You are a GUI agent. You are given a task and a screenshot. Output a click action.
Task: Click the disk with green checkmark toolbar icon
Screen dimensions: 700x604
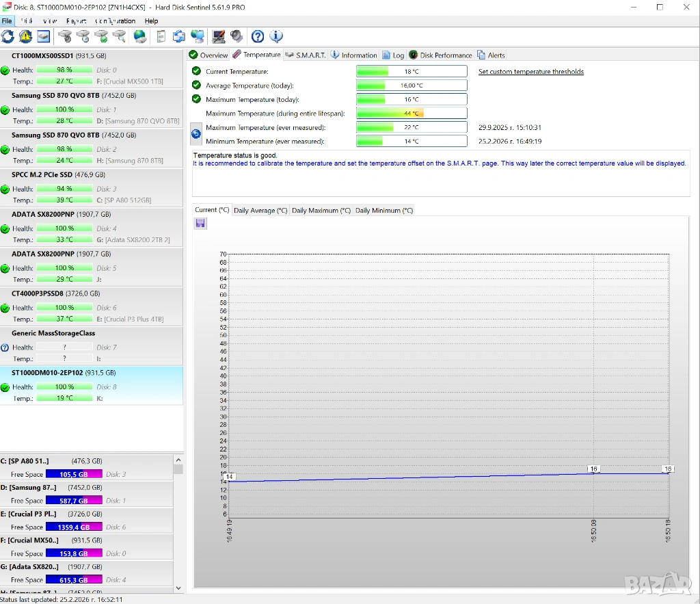coord(101,36)
